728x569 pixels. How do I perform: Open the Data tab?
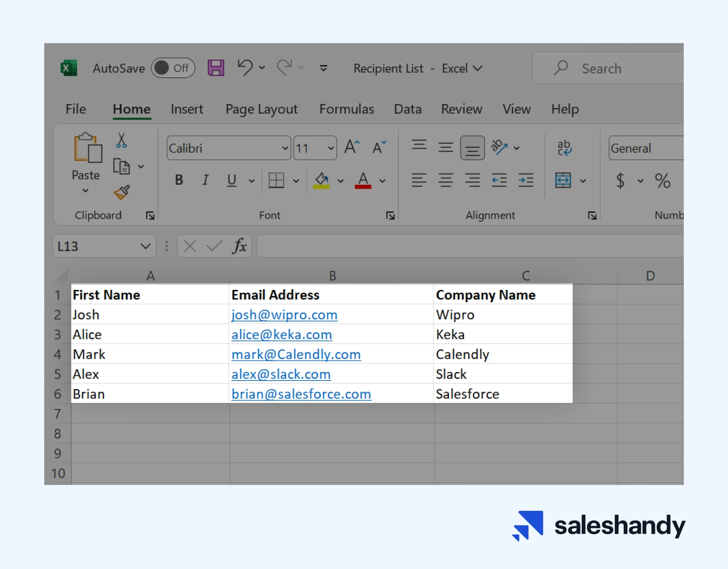(x=408, y=109)
